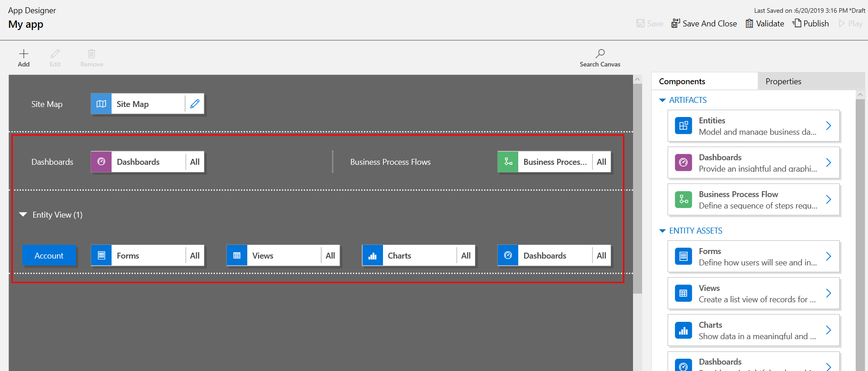Switch to the Properties tab

[783, 81]
